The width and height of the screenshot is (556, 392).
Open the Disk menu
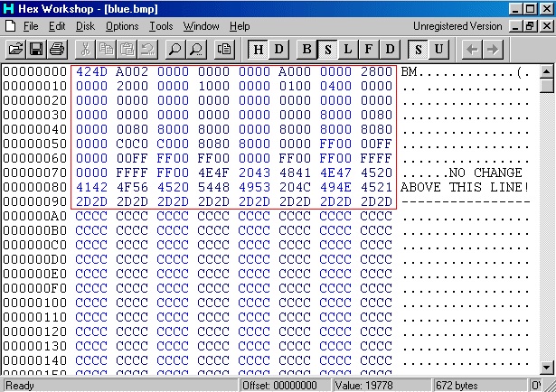click(x=85, y=26)
